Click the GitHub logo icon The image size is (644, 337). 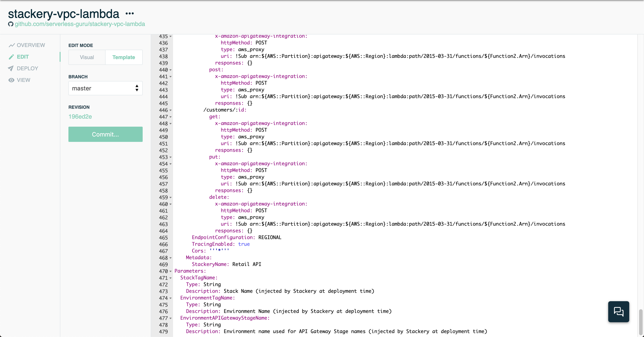pos(11,24)
